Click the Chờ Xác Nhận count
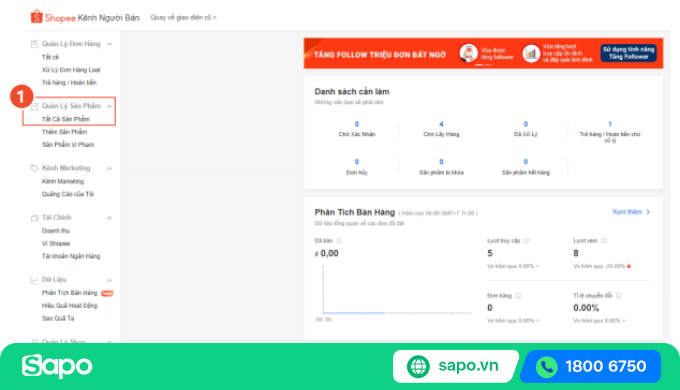680x390 pixels. click(356, 124)
